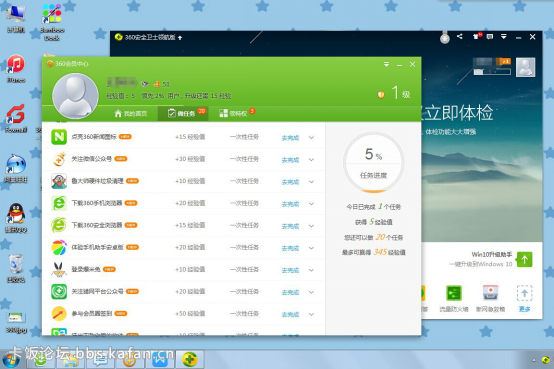Expand the +50 会员签到 row chevron

click(311, 314)
